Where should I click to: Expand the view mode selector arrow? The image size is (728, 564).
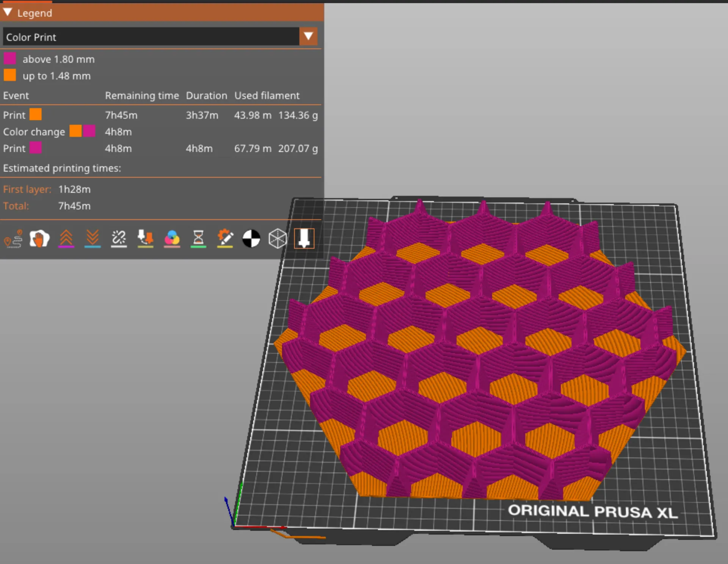click(308, 36)
